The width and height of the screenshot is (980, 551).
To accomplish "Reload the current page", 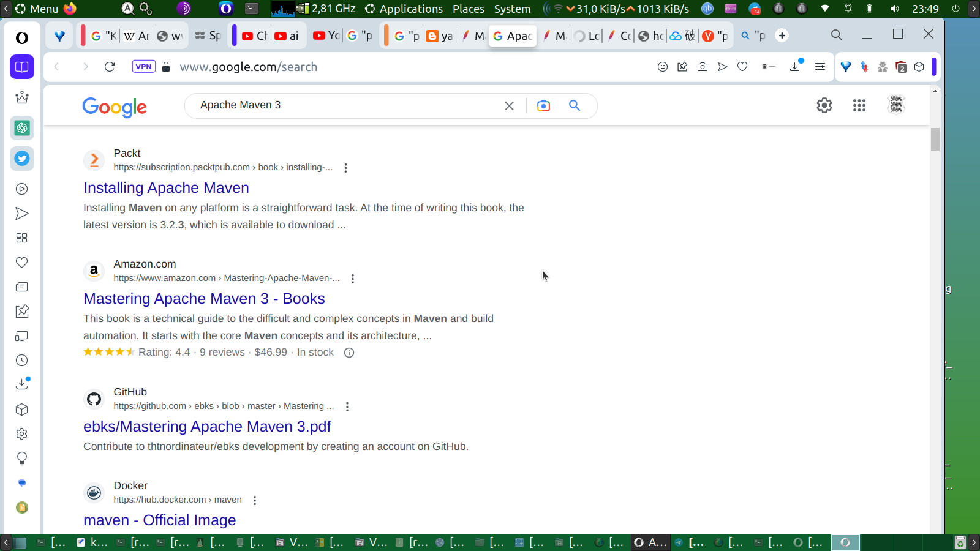I will [110, 67].
